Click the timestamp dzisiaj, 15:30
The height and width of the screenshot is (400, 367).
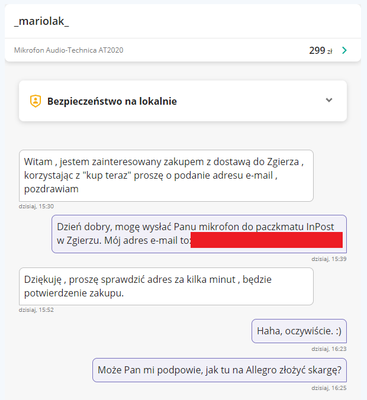click(x=36, y=206)
